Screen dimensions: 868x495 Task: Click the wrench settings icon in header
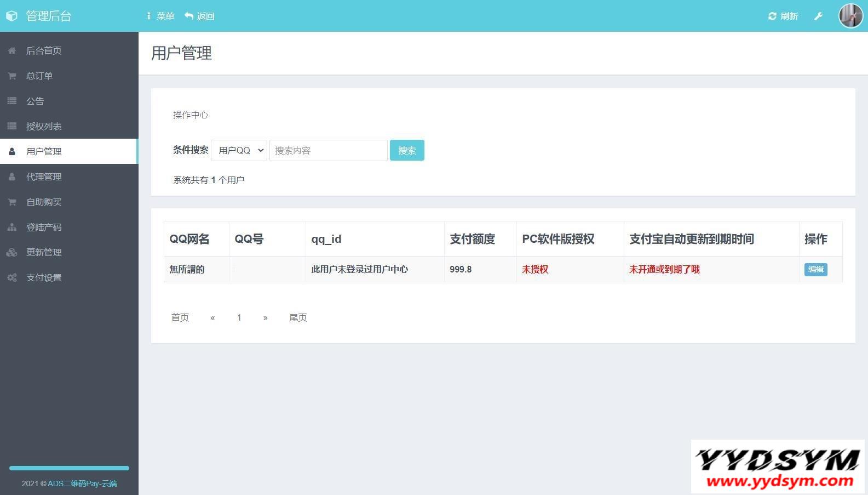point(818,16)
